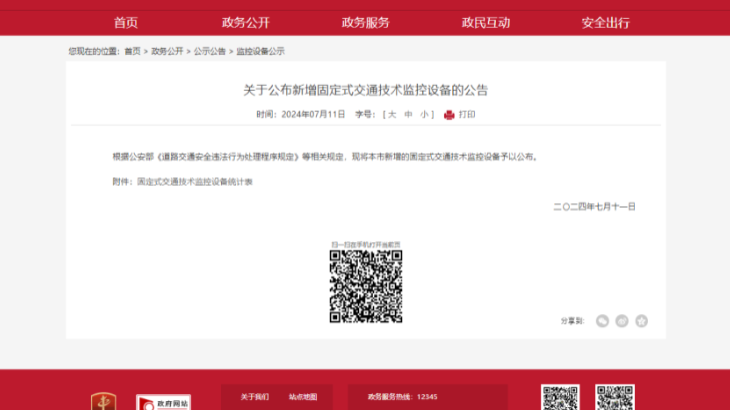Click the rightmost footer QR code
The height and width of the screenshot is (410, 730).
pos(614,398)
